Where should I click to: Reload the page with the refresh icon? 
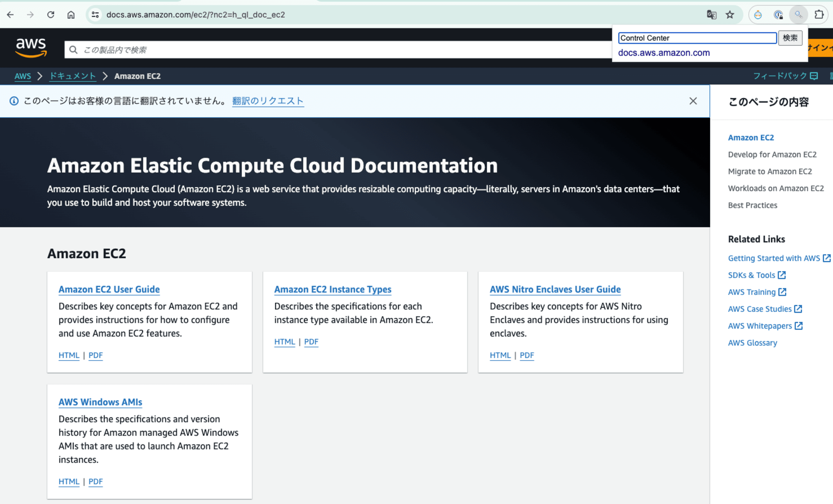coord(51,15)
